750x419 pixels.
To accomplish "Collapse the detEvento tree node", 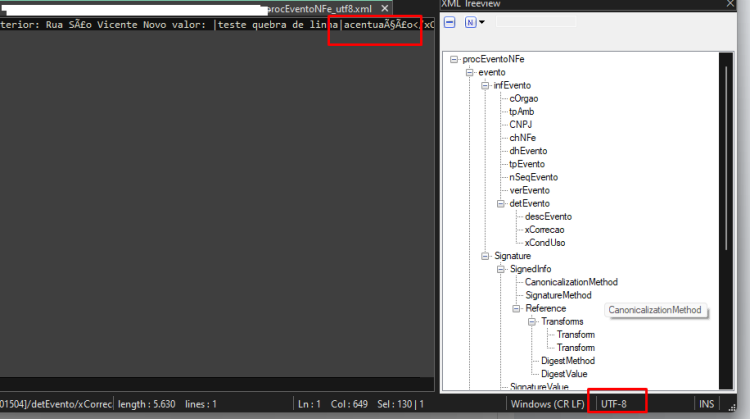I will coord(501,204).
